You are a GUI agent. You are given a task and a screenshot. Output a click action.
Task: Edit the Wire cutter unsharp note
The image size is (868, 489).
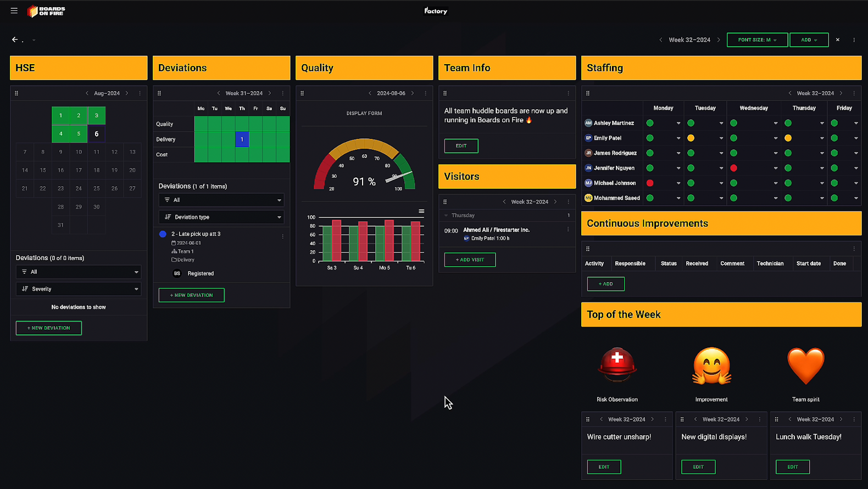pyautogui.click(x=604, y=467)
